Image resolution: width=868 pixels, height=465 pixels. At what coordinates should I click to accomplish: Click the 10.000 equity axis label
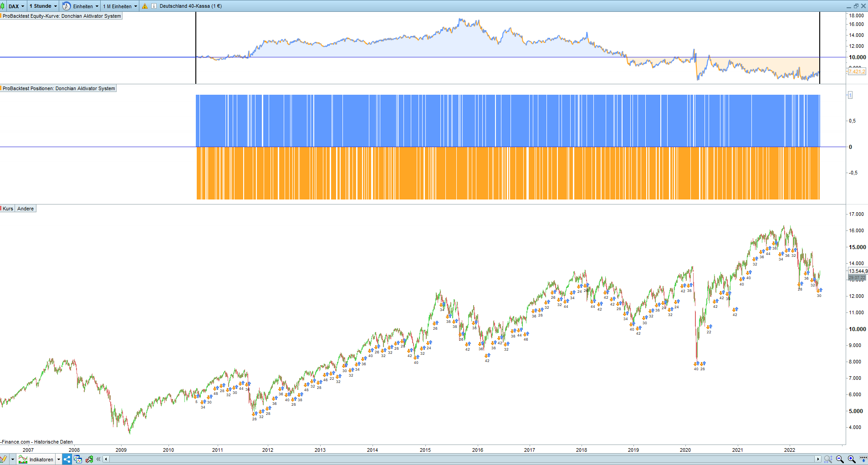(x=858, y=57)
